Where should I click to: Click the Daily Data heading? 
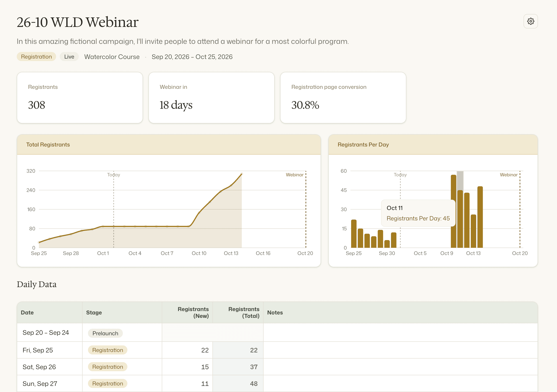click(x=37, y=284)
